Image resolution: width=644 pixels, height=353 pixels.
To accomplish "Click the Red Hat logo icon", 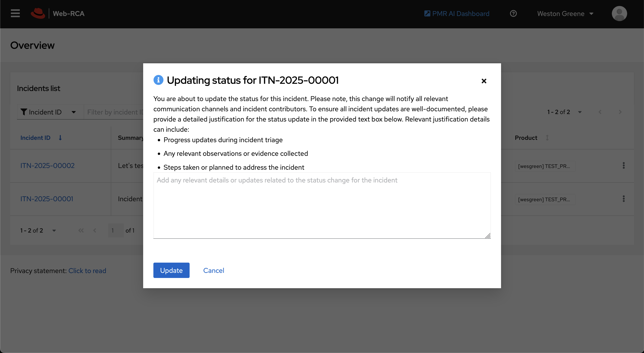I will click(38, 13).
